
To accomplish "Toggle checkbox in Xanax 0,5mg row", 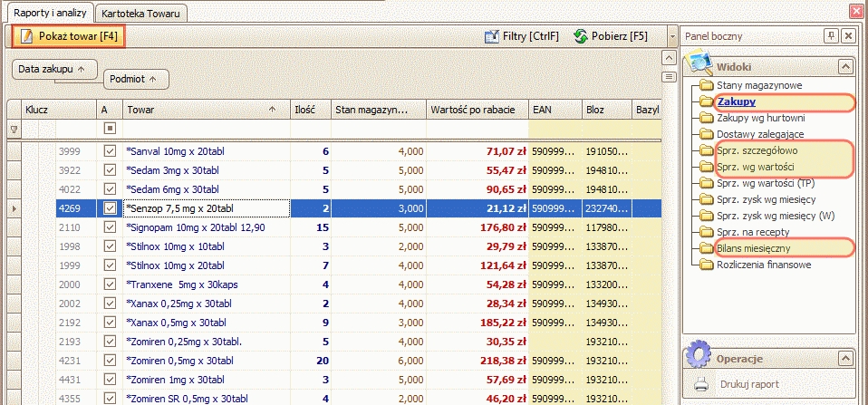I will pos(111,323).
